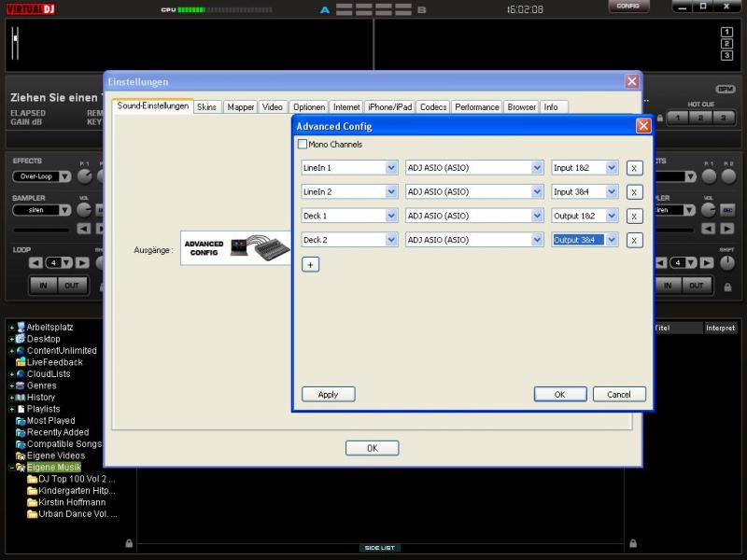Click the Advanced Config output image

236,248
